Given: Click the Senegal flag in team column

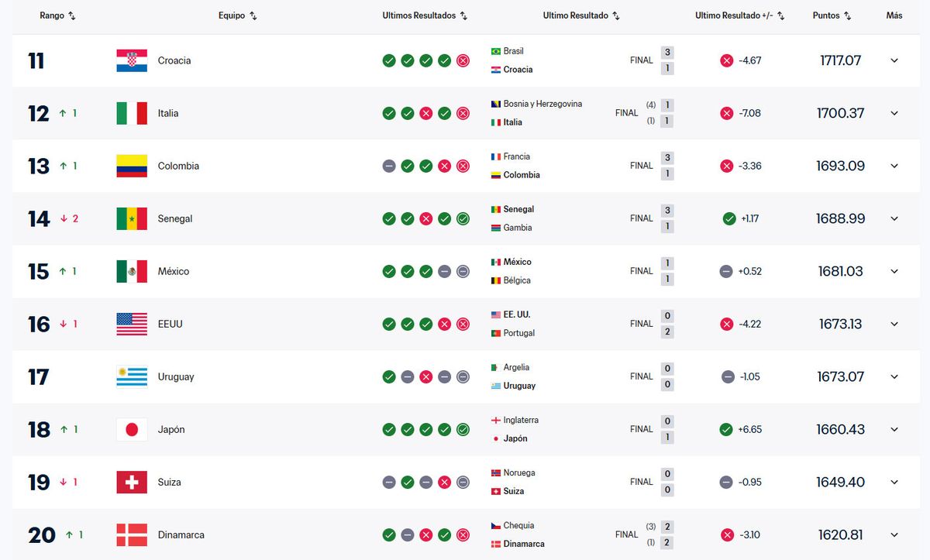Looking at the screenshot, I should point(131,218).
